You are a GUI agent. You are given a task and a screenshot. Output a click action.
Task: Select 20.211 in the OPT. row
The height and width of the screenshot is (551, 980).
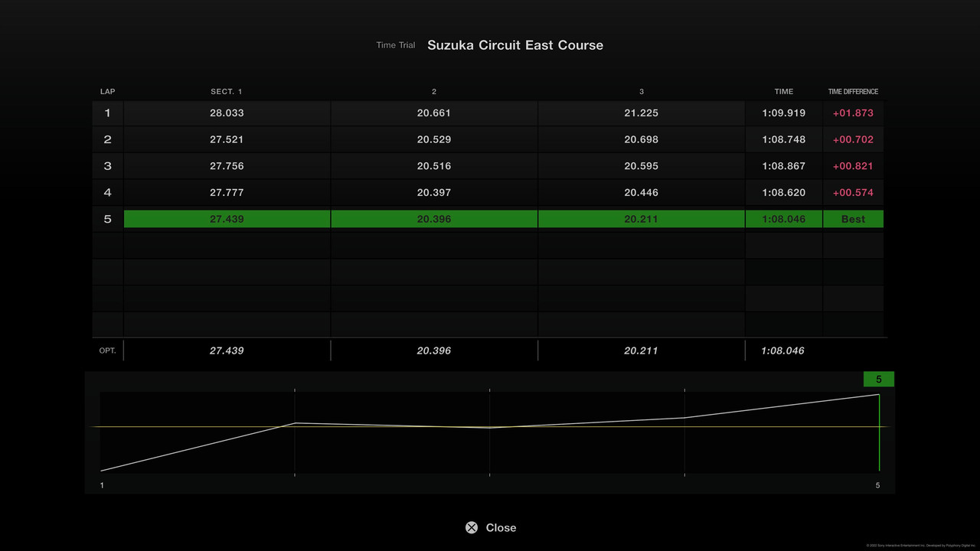coord(641,350)
